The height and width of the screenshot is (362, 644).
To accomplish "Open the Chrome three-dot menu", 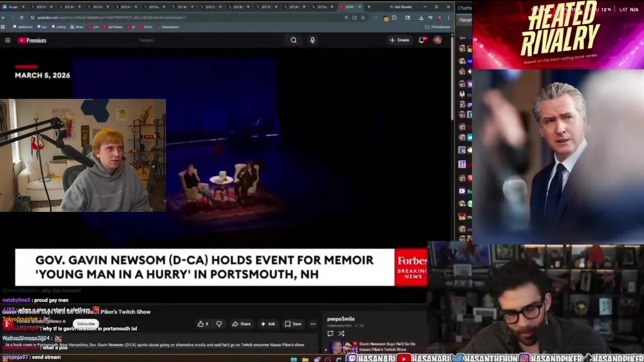I will coord(448,18).
